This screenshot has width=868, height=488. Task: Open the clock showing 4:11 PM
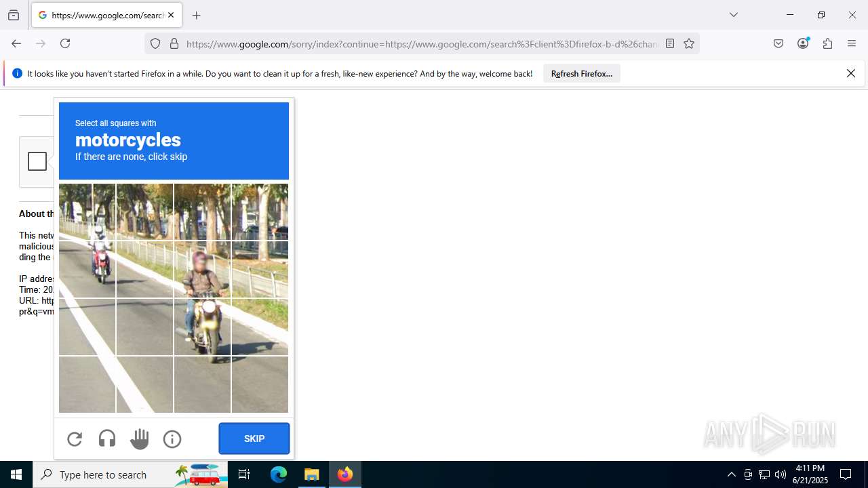click(810, 474)
